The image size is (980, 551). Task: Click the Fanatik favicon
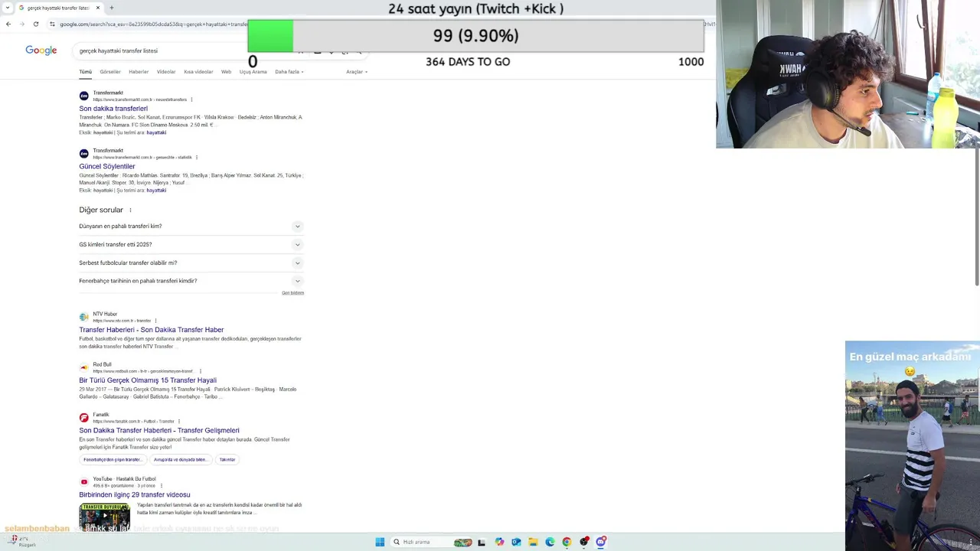coord(84,418)
